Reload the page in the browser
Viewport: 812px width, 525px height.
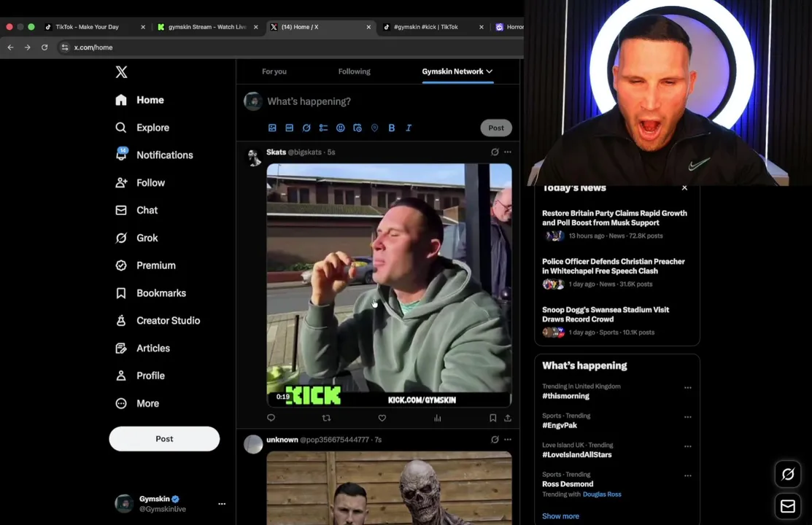pos(45,47)
